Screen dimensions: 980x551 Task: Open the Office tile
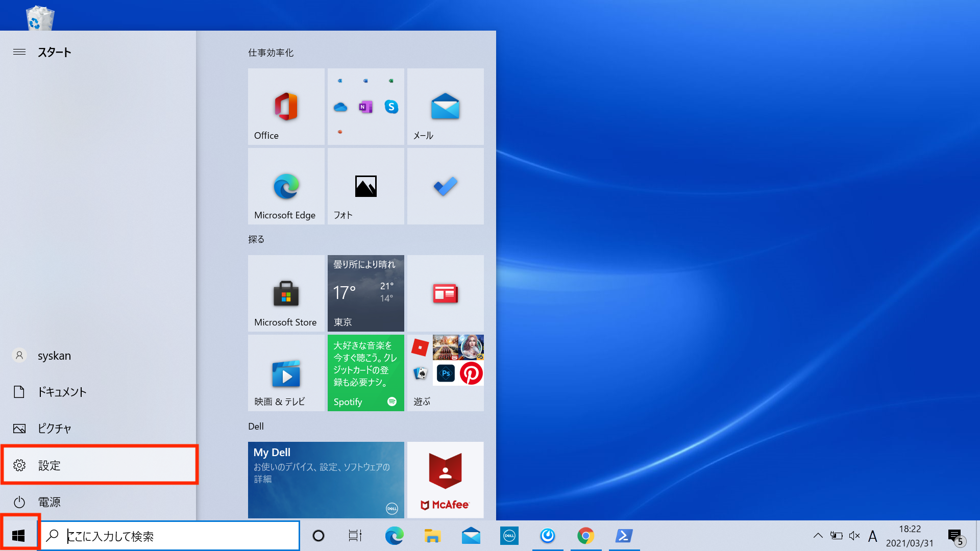pos(286,107)
